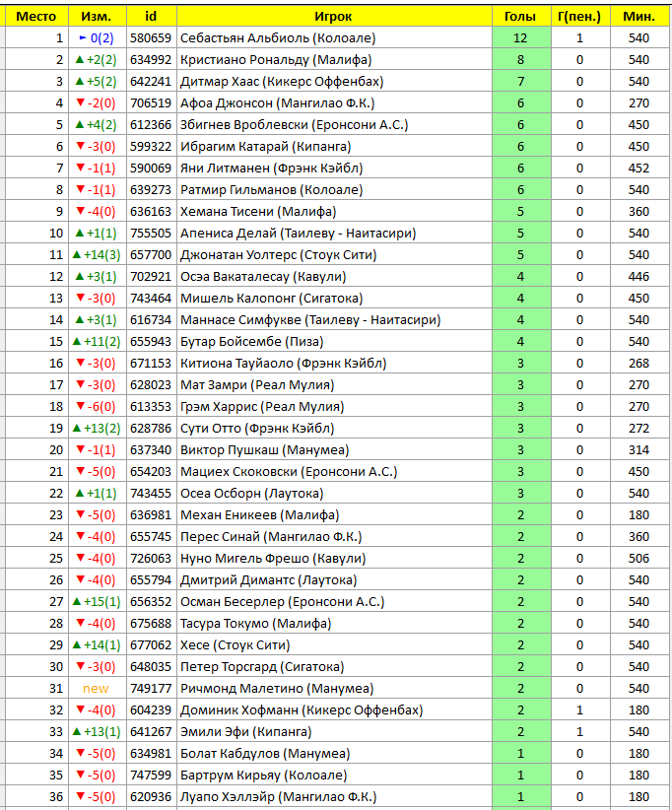Click Китиона Тауйаоло (Фрэнк Кэйбл)

pos(284,364)
